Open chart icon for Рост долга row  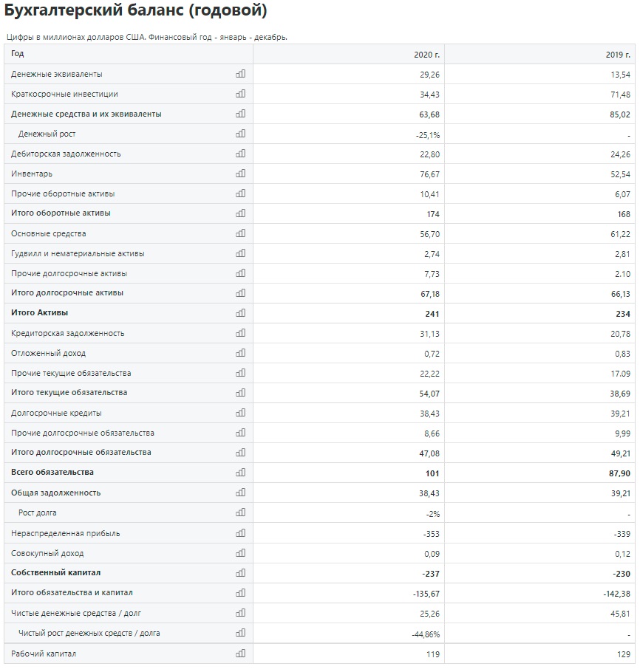(241, 512)
